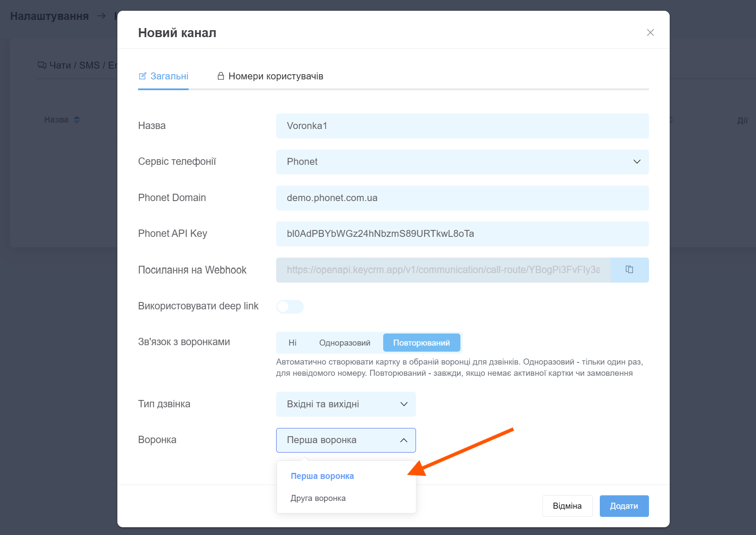756x535 pixels.
Task: Toggle the Використовувати deep link switch
Action: tap(290, 306)
